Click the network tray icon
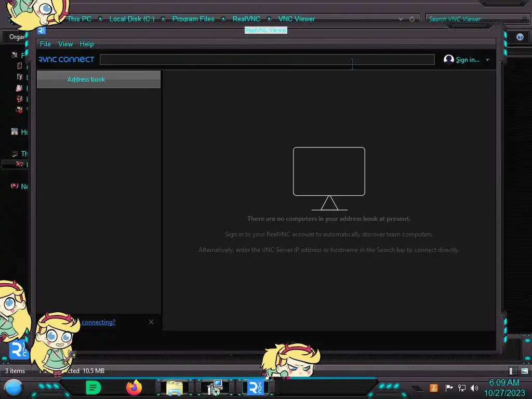This screenshot has width=532, height=399. point(461,388)
